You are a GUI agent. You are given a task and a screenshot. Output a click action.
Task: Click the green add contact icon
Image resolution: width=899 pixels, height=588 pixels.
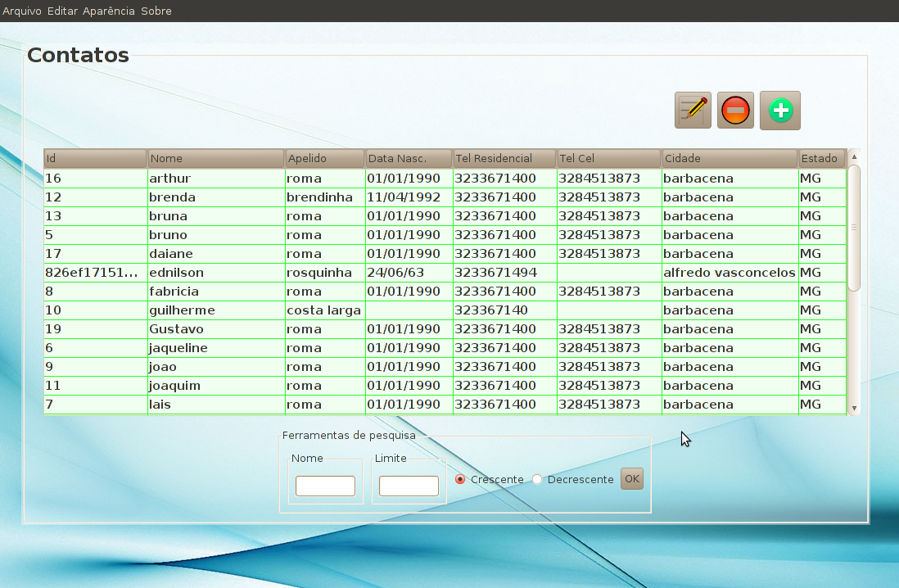click(779, 110)
